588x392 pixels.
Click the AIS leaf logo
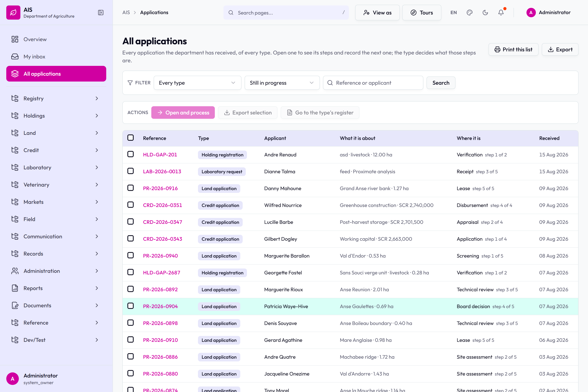coord(13,13)
